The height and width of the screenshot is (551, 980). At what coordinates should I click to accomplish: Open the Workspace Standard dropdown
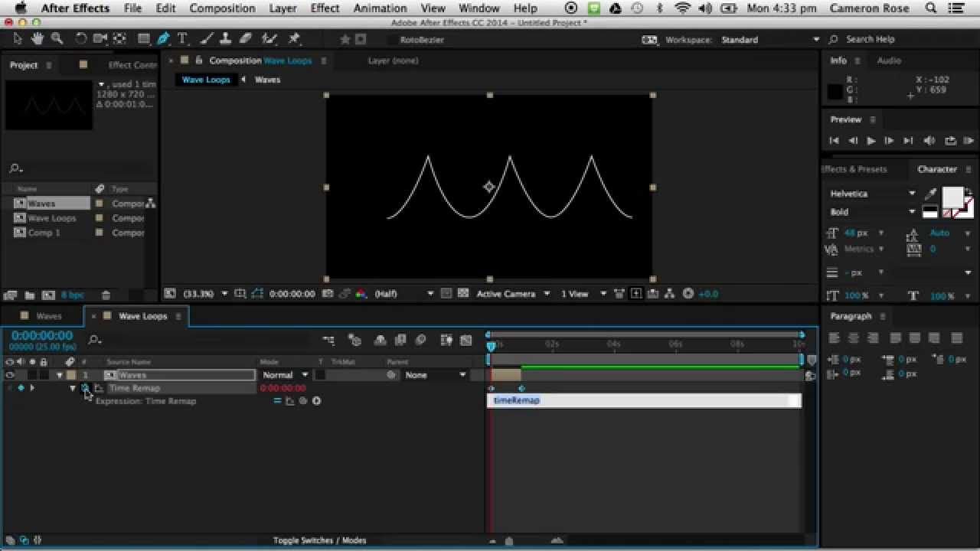click(769, 40)
